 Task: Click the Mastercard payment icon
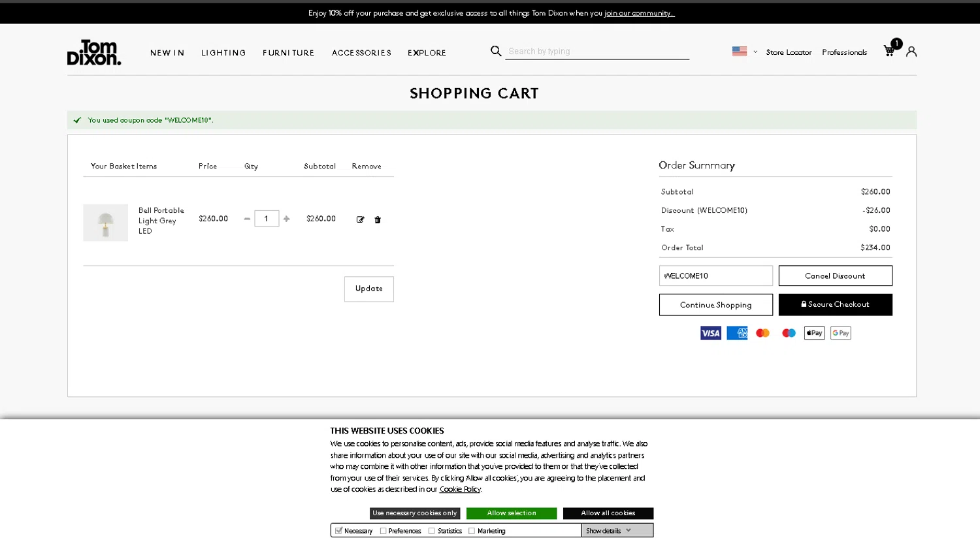762,333
